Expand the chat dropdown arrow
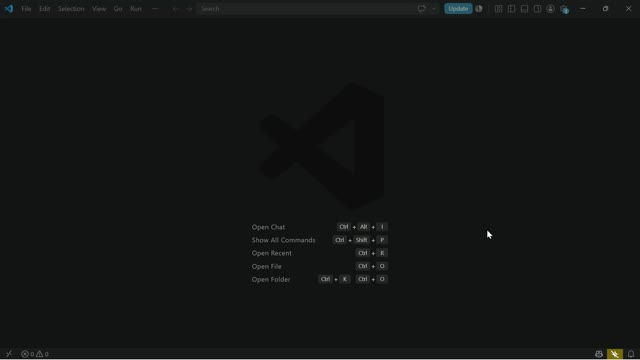640x360 pixels. tap(434, 9)
